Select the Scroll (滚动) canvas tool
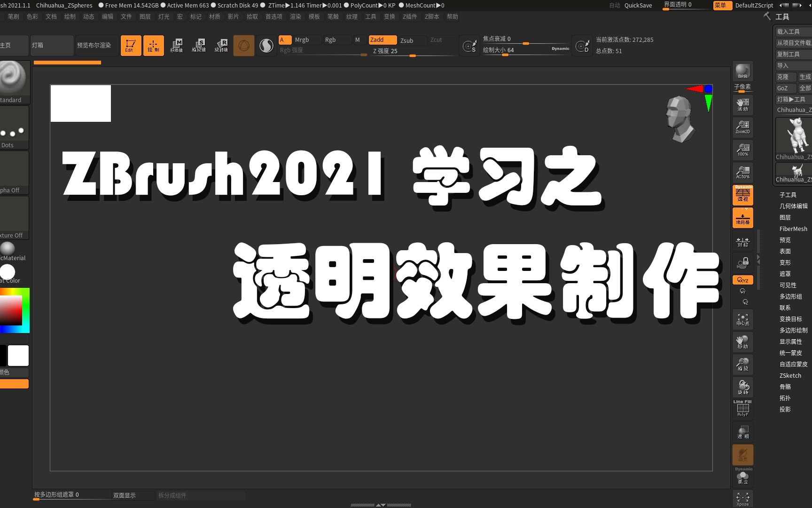Image resolution: width=812 pixels, height=508 pixels. click(742, 104)
